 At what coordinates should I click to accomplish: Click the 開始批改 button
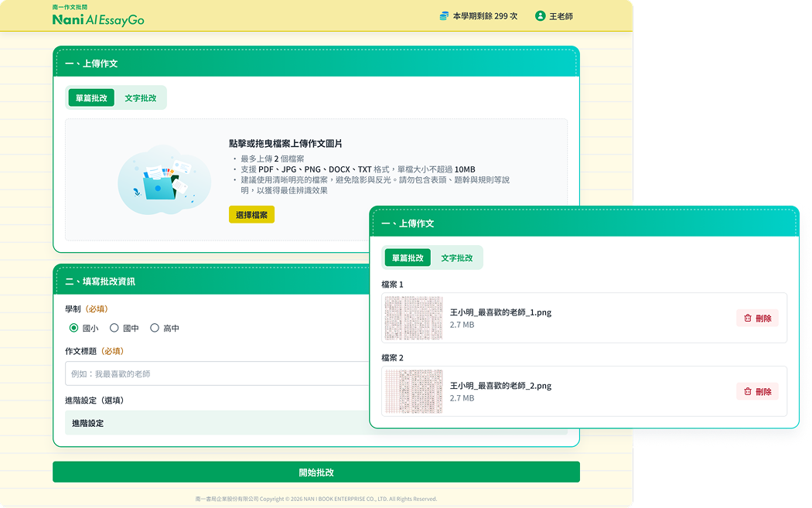click(316, 472)
